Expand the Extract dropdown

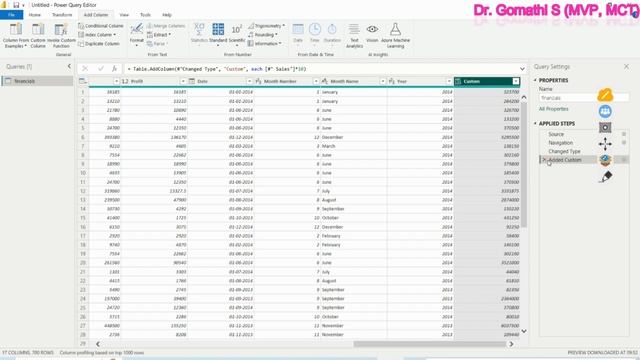[x=170, y=35]
